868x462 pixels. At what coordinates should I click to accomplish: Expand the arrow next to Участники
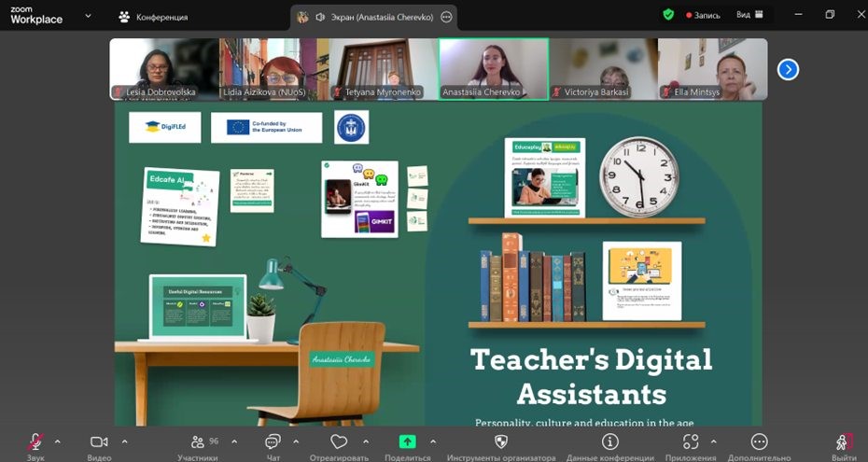(233, 441)
